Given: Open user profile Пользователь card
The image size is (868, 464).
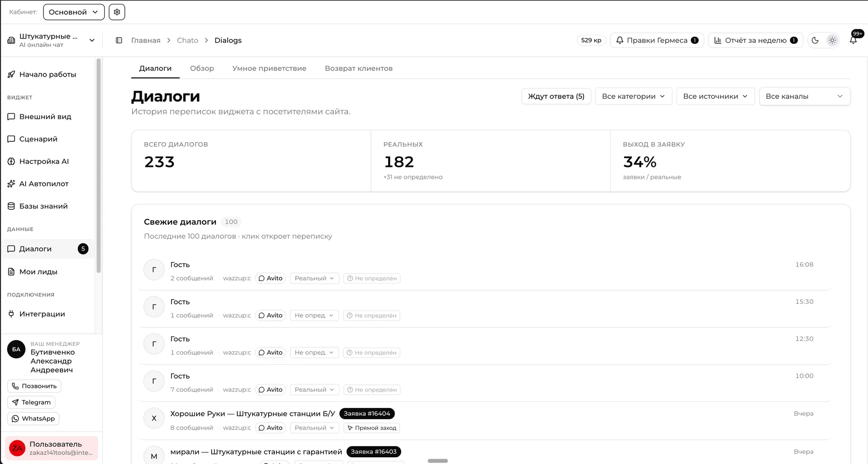Looking at the screenshot, I should coord(52,448).
